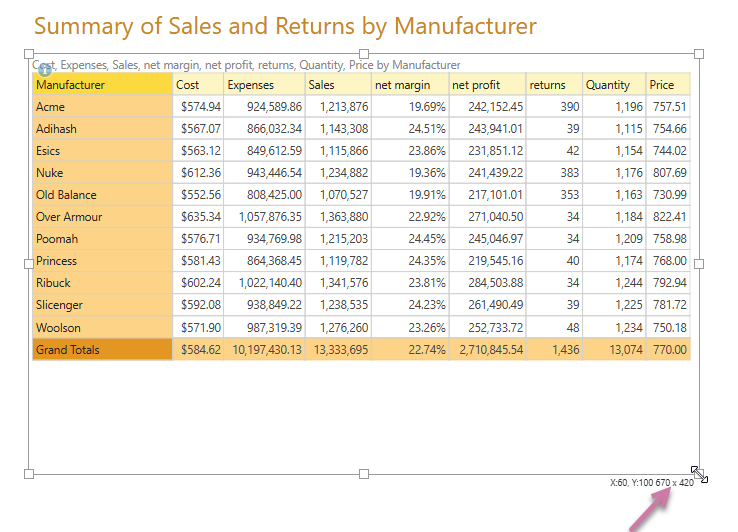Click Adihash net margin 24.51%
Screen dimensions: 738x532
[x=427, y=129]
